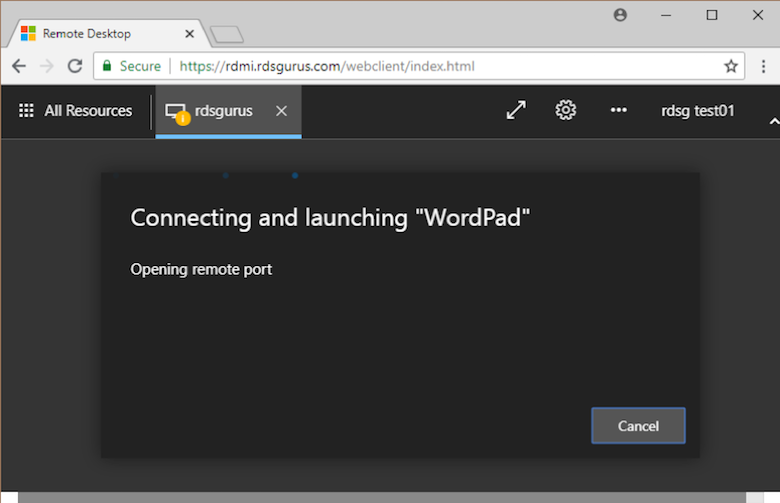
Task: Open the Settings gear in the web client
Action: coord(566,111)
